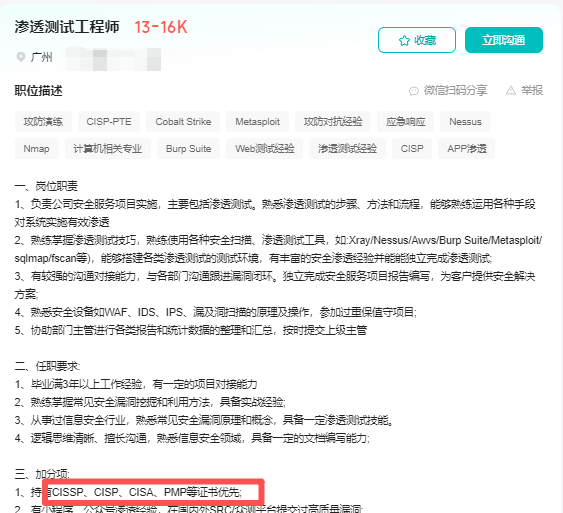Click the line starting sqlmap/fscan等
This screenshot has width=563, height=513.
click(x=253, y=258)
